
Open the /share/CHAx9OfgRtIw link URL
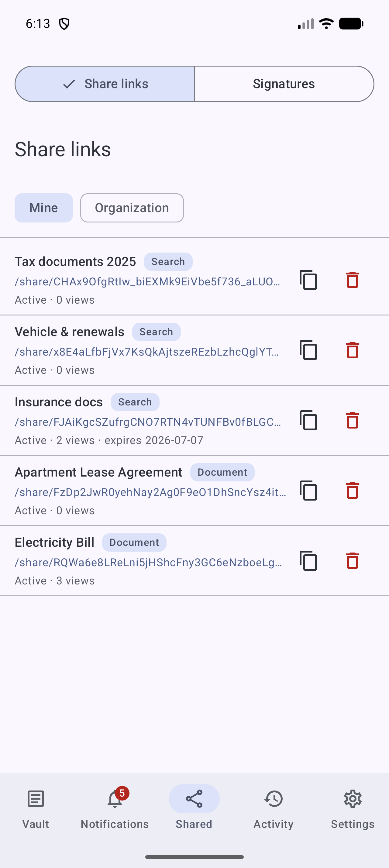[x=147, y=282]
